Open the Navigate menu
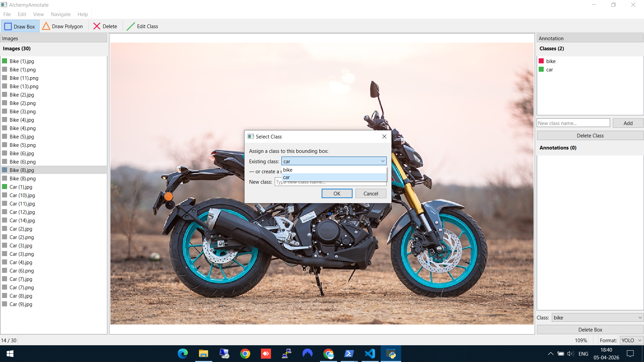The height and width of the screenshot is (362, 644). coord(60,14)
